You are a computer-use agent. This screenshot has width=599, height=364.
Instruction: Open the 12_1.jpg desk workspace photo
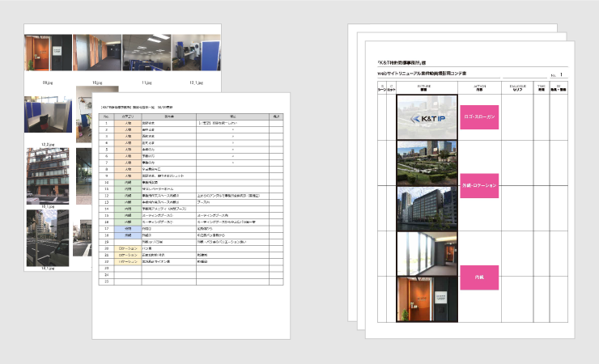pyautogui.click(x=196, y=53)
